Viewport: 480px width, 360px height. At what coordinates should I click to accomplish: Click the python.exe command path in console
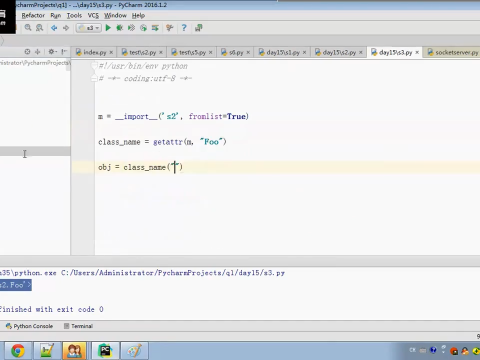[x=142, y=273]
